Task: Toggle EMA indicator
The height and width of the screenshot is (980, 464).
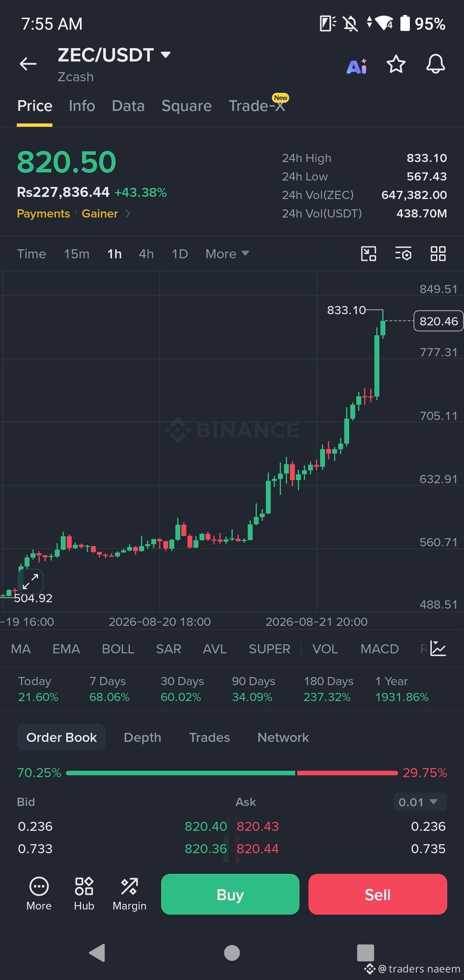Action: pyautogui.click(x=66, y=649)
